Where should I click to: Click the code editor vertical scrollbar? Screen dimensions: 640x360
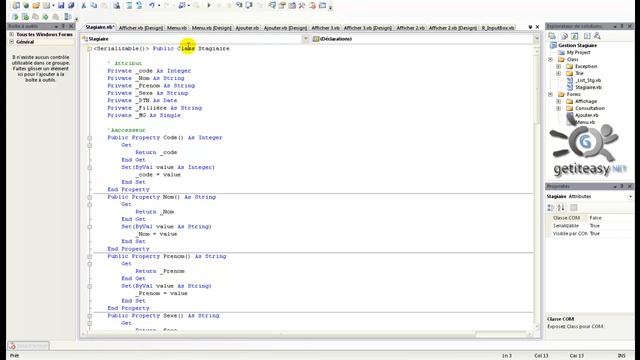coord(537,188)
